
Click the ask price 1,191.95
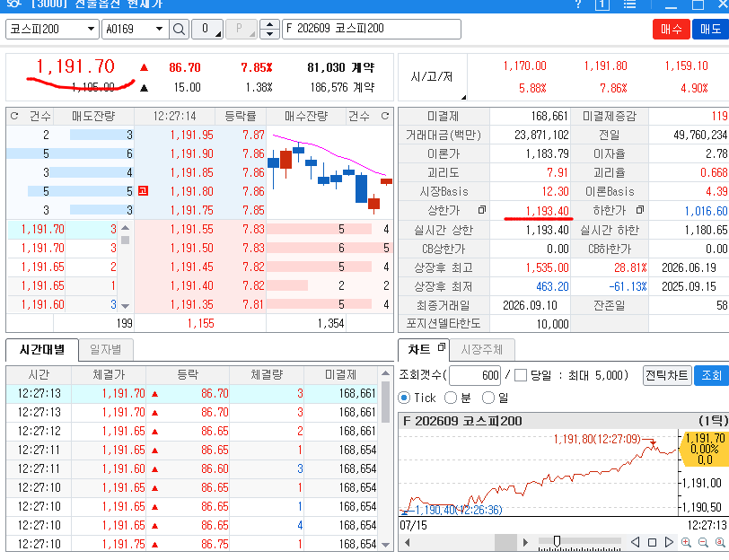point(191,135)
